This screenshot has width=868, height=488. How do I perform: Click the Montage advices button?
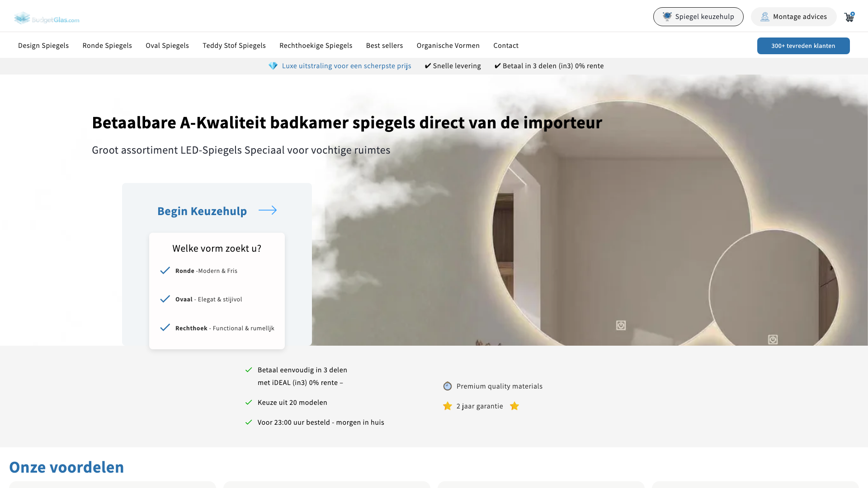pos(793,17)
